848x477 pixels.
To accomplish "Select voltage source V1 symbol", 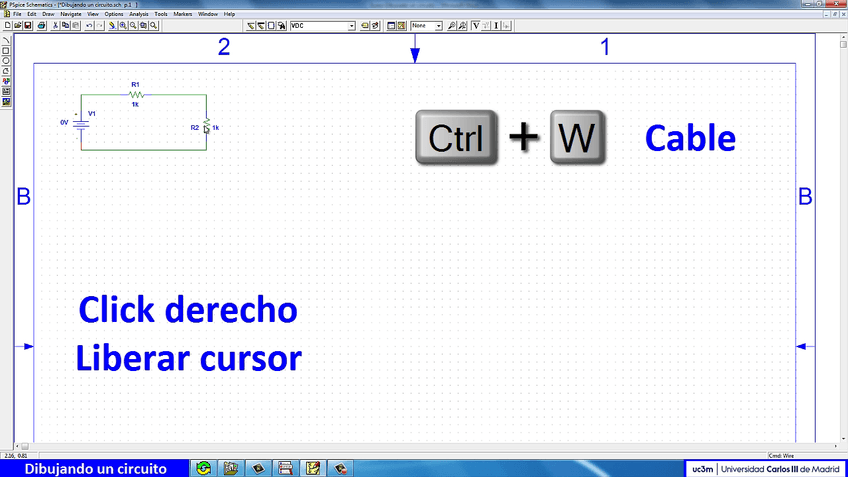I will click(x=81, y=124).
